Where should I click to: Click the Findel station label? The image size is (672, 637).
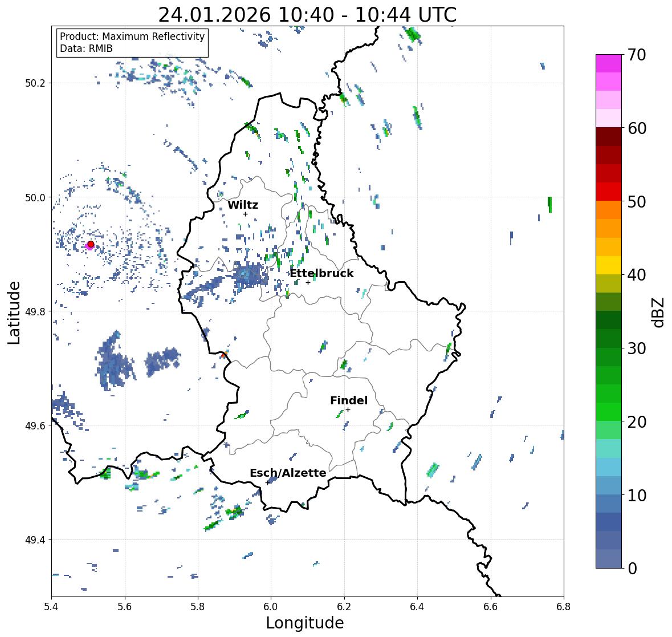(349, 400)
